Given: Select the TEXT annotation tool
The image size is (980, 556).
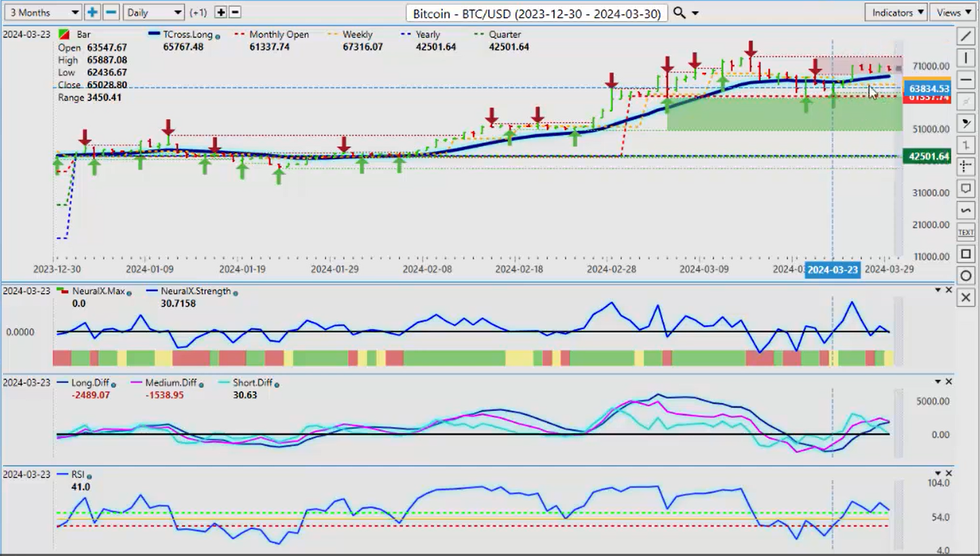Looking at the screenshot, I should (966, 232).
